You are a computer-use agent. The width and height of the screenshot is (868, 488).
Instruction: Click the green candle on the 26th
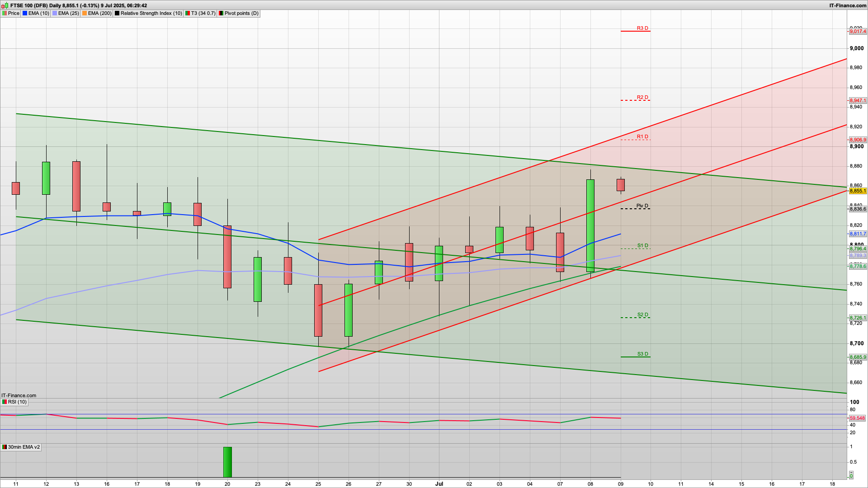(349, 310)
